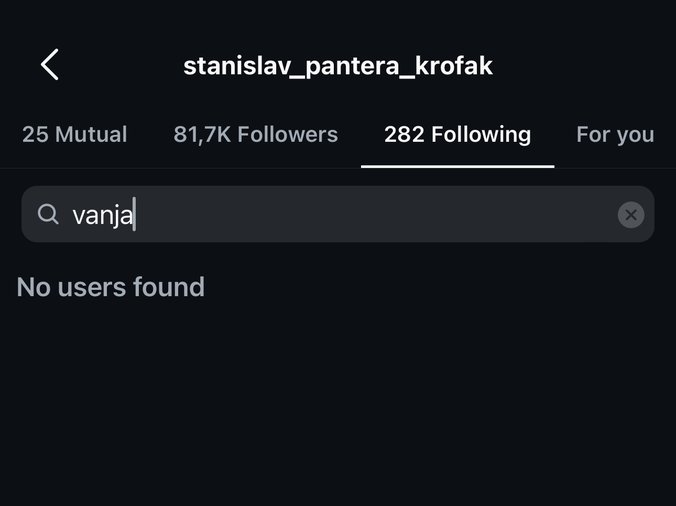
Task: Select the 282 Following tab
Action: coord(457,134)
